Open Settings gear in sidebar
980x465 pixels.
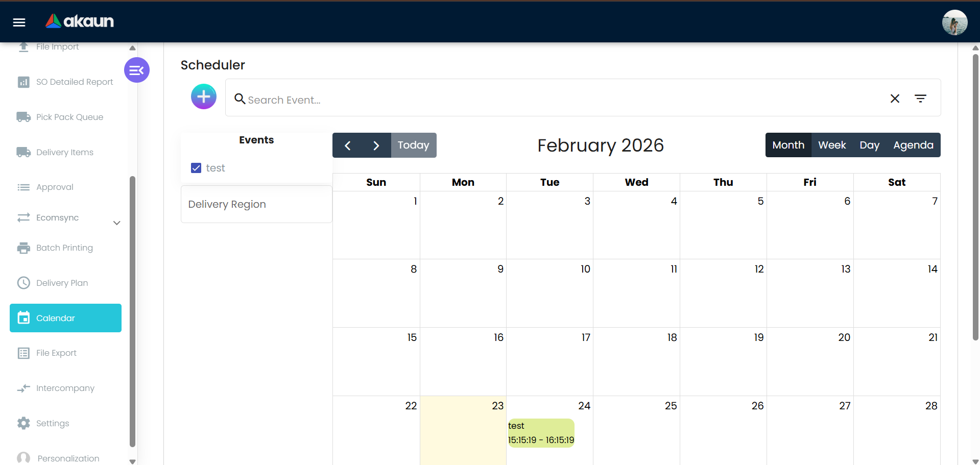coord(23,423)
